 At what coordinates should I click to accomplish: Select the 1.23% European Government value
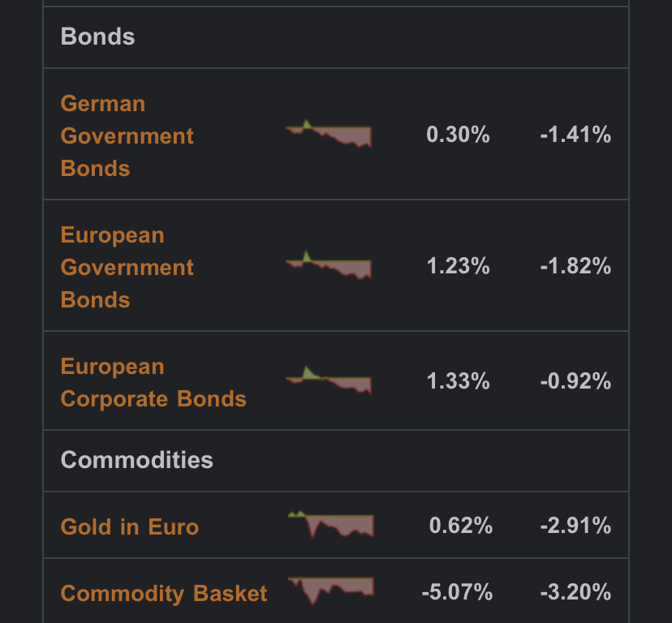coord(458,266)
